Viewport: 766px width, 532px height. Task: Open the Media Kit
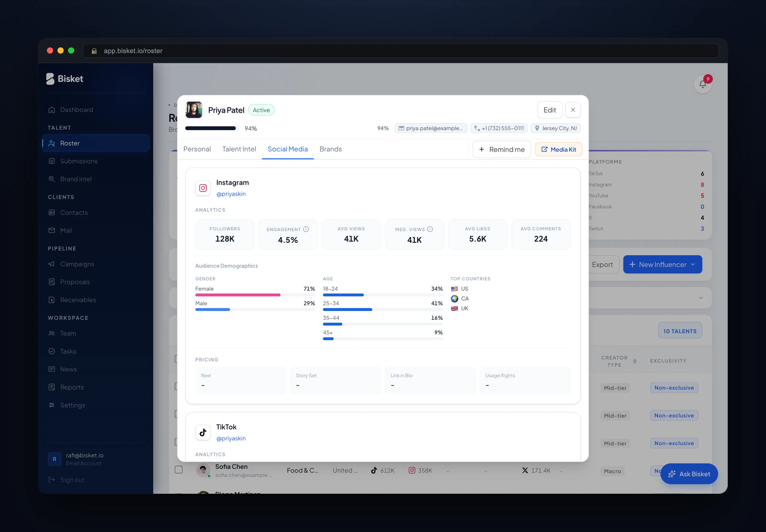point(559,149)
